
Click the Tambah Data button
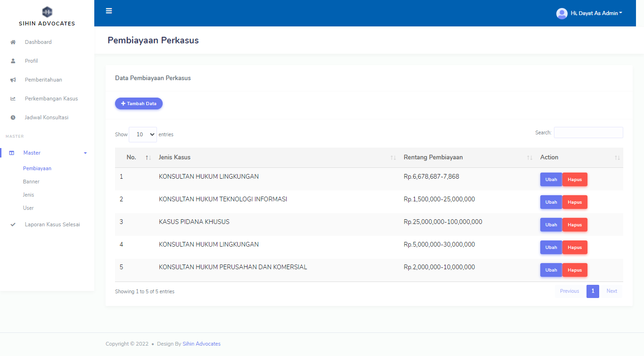coord(139,103)
